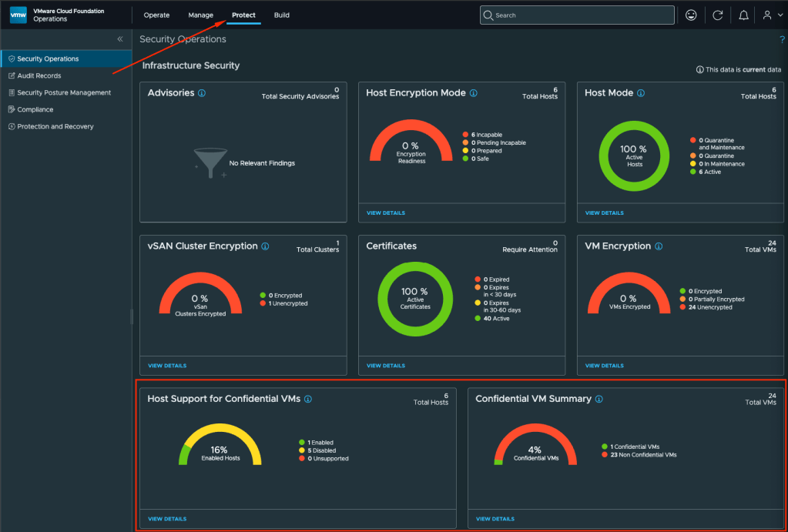
Task: Open the notifications bell icon
Action: pos(744,15)
